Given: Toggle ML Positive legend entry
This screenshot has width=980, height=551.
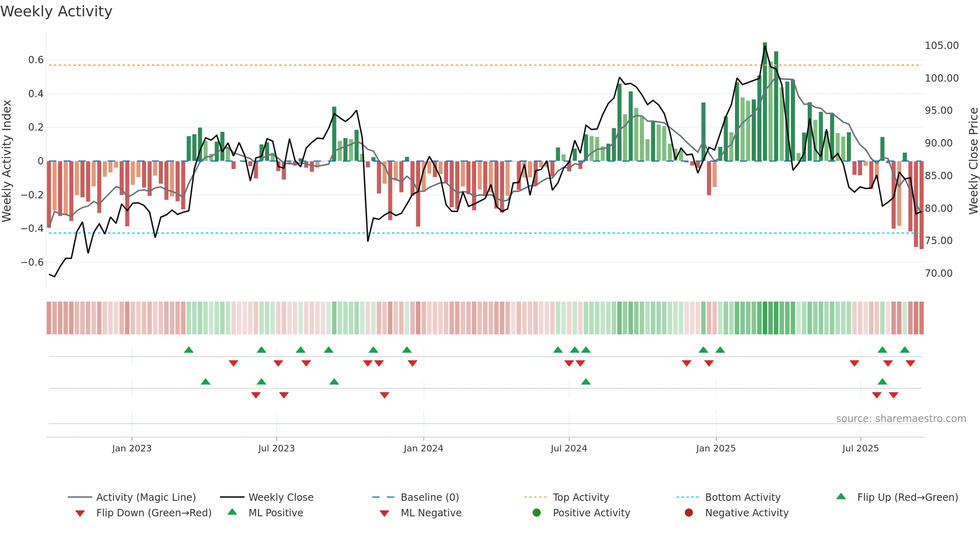Looking at the screenshot, I should [x=265, y=513].
